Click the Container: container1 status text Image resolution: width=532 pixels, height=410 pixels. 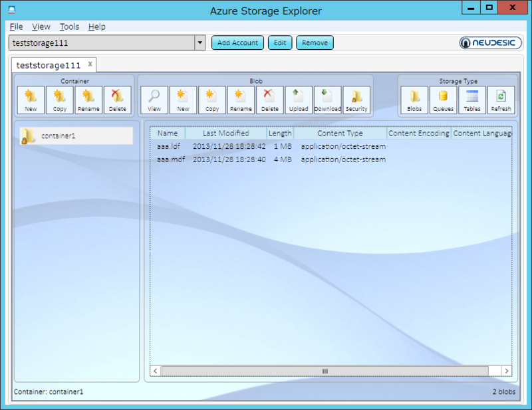click(x=49, y=391)
